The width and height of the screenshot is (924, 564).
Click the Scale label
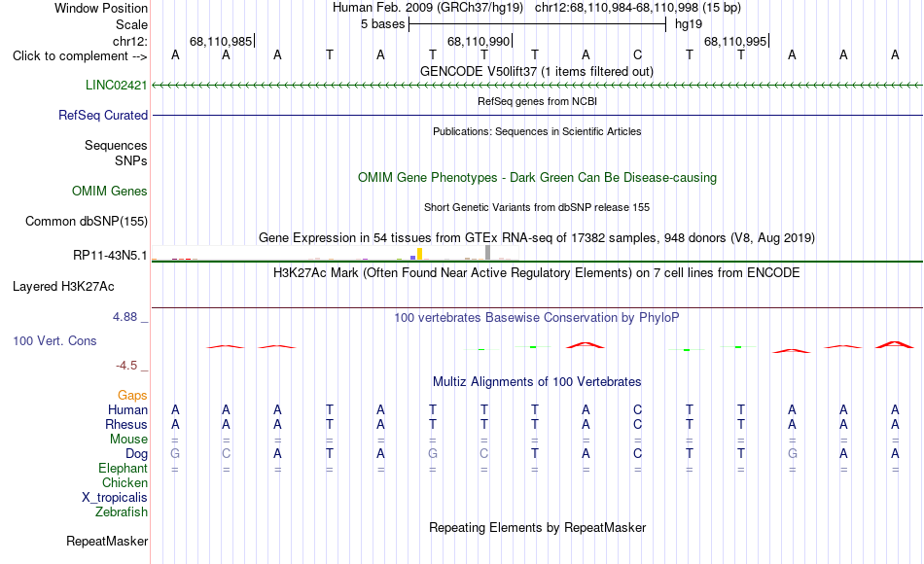(x=132, y=24)
